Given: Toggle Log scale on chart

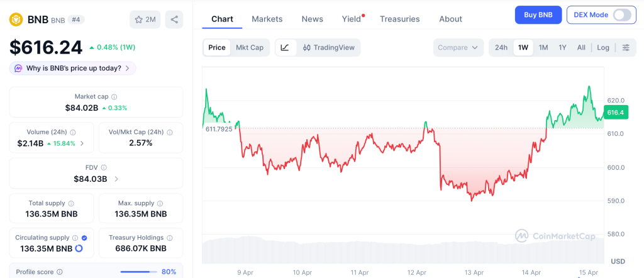Looking at the screenshot, I should coord(603,47).
